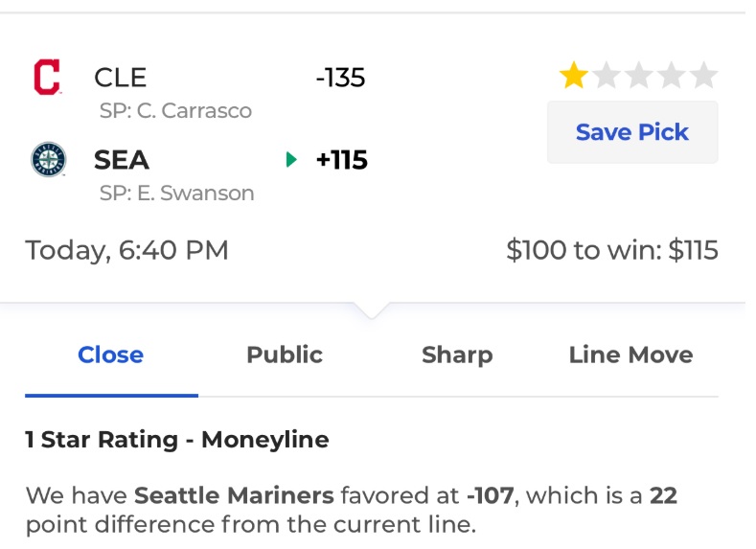
Task: Click the Cleveland team logo
Action: pyautogui.click(x=47, y=77)
